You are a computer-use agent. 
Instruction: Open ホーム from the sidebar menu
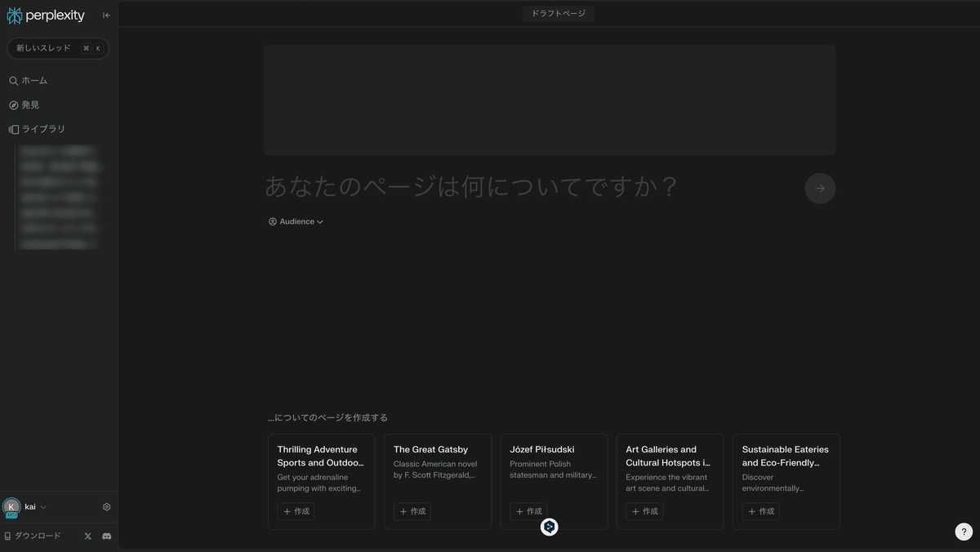tap(33, 80)
